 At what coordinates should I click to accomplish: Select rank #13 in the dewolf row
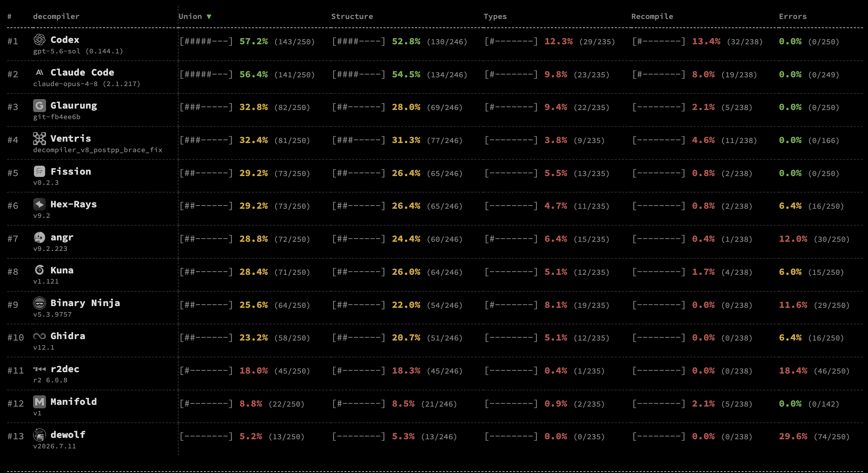(15, 436)
